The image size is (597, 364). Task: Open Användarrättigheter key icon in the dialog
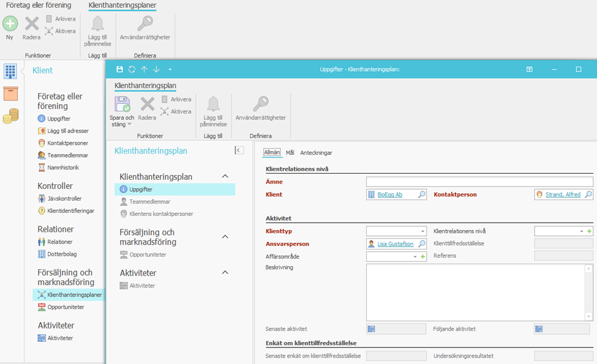(x=261, y=105)
